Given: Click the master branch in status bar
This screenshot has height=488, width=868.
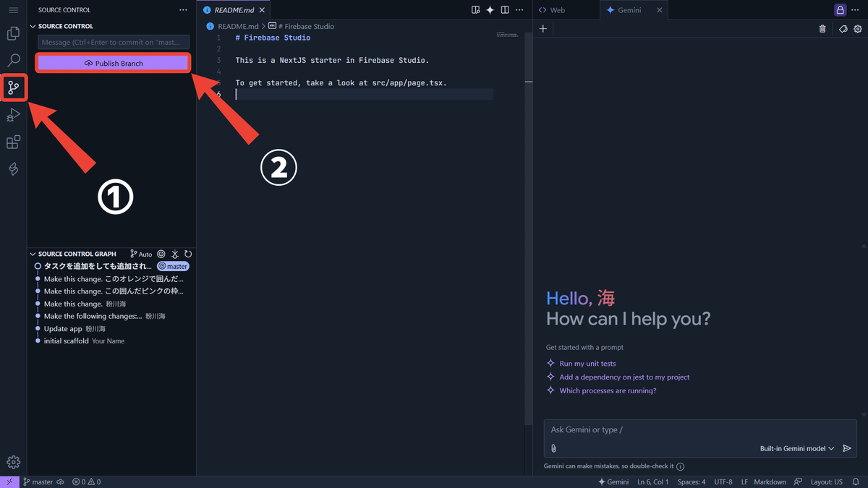Looking at the screenshot, I should point(38,481).
